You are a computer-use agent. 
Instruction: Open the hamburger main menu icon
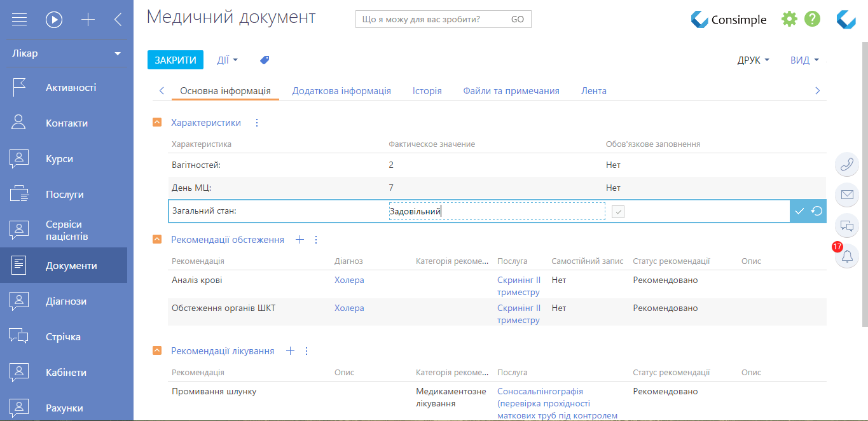coord(19,20)
